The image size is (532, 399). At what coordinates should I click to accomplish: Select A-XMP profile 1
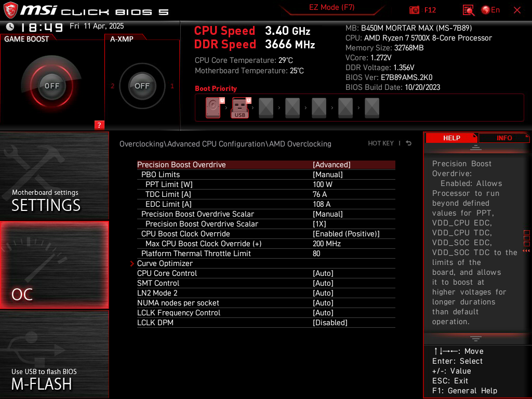pyautogui.click(x=172, y=86)
